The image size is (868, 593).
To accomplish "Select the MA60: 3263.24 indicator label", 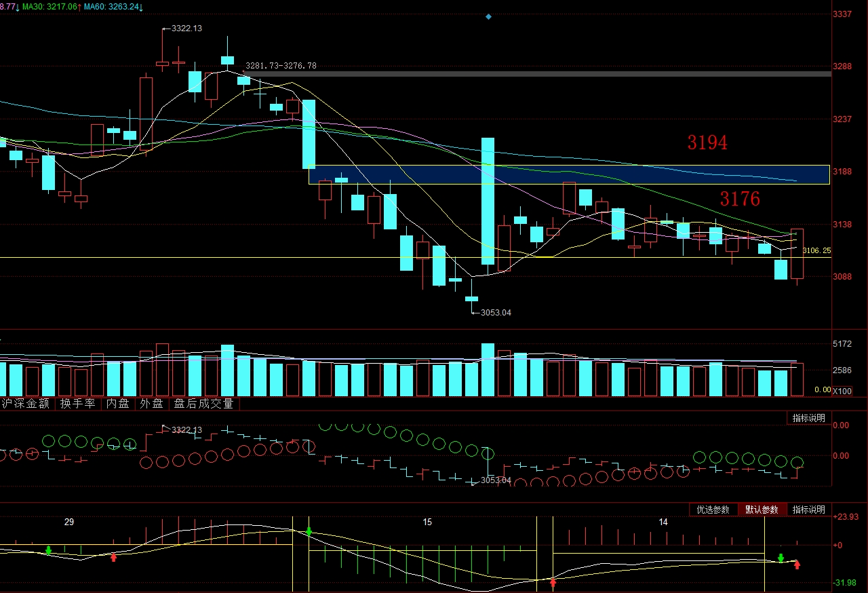I will coord(113,6).
